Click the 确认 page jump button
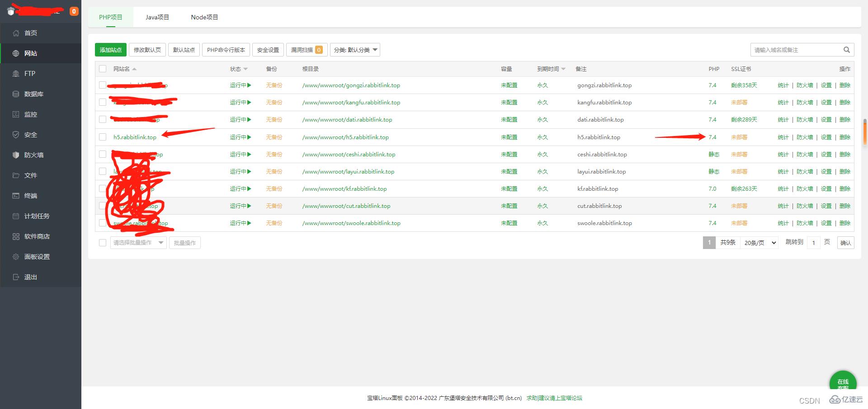The width and height of the screenshot is (868, 409). pyautogui.click(x=845, y=243)
